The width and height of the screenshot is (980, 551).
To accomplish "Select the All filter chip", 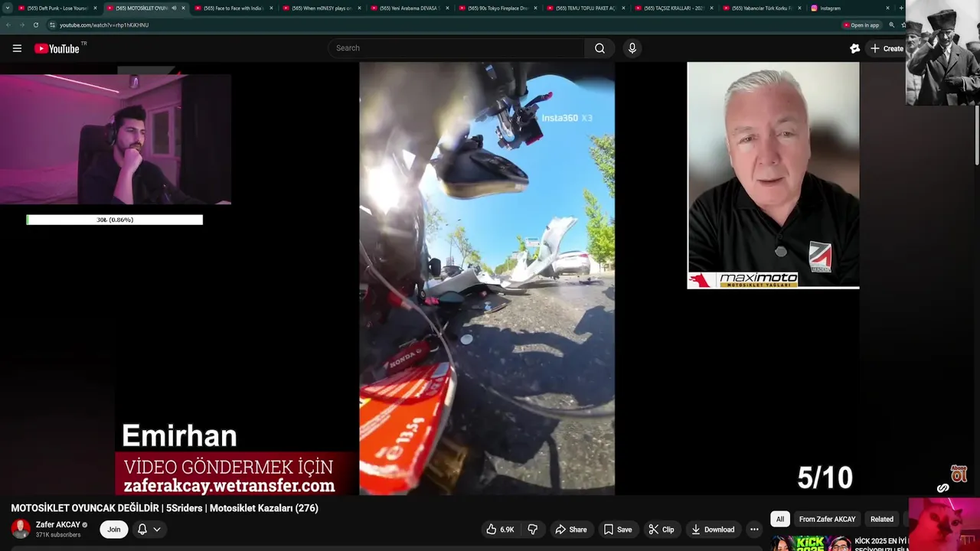I will click(x=780, y=519).
